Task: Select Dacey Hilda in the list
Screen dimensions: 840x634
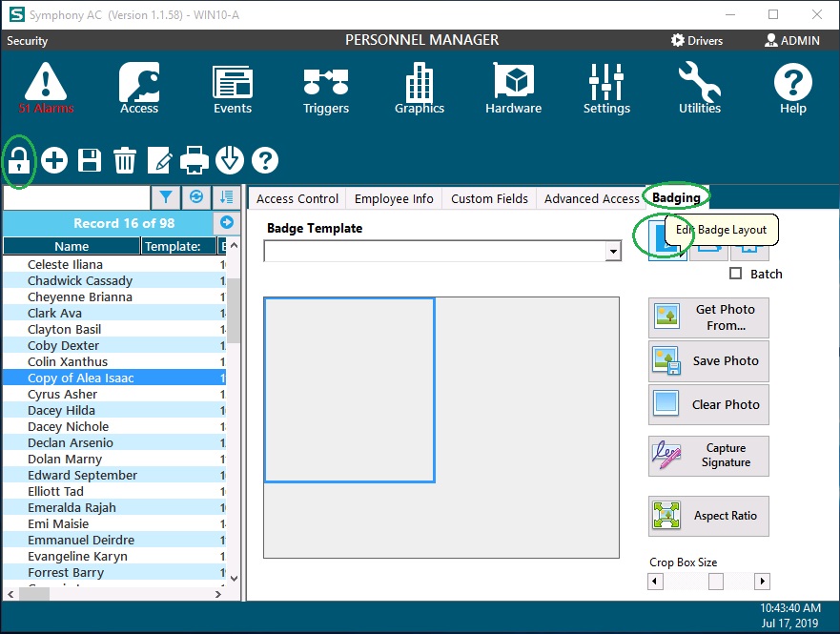Action: click(x=114, y=410)
